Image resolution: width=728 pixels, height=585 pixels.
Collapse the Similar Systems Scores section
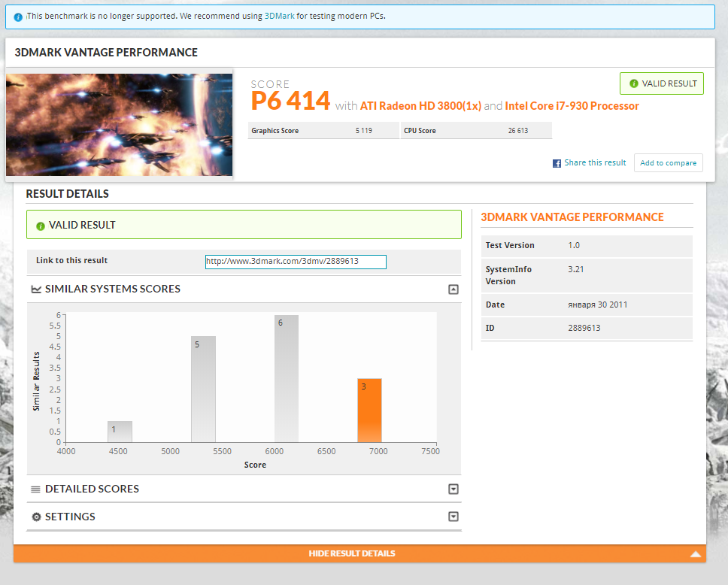click(453, 289)
